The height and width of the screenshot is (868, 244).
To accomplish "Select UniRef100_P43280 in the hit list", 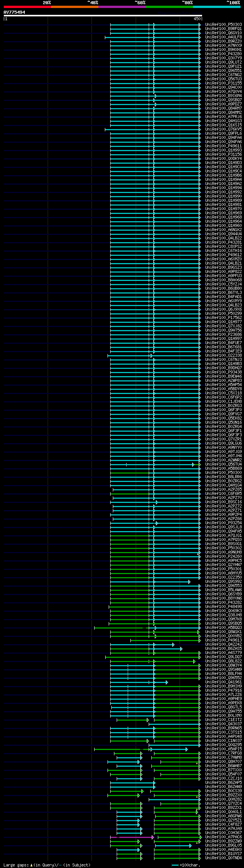I will 223,54.
